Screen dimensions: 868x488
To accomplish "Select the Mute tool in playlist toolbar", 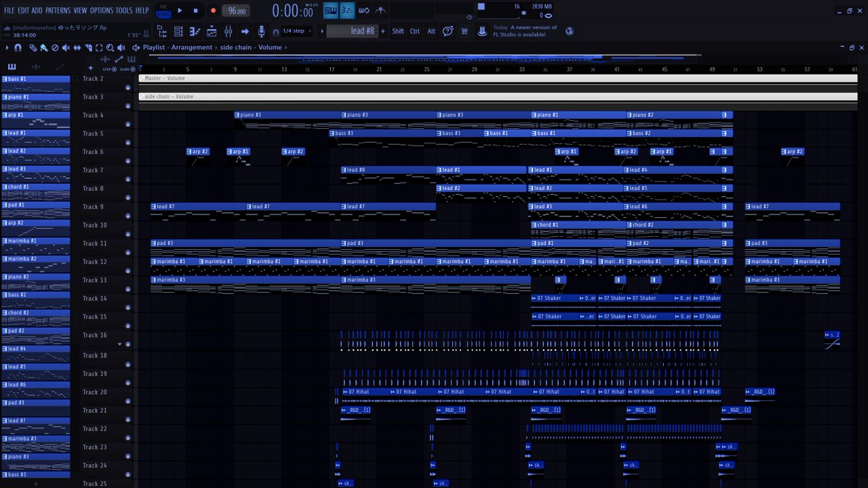I will [66, 48].
